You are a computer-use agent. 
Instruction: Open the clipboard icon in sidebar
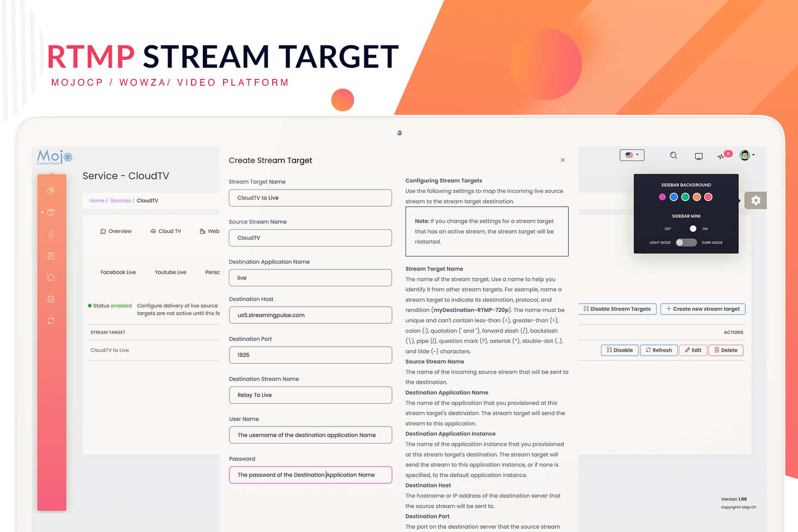(51, 256)
